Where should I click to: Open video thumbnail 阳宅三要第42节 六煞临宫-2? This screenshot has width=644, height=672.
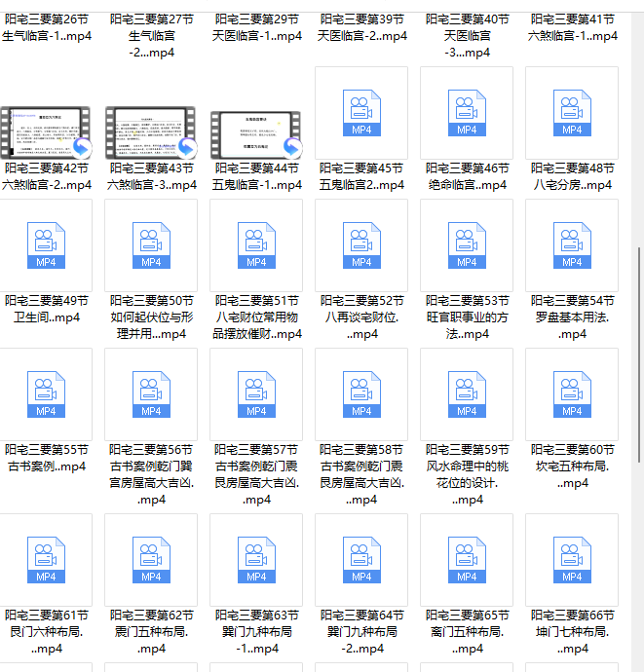click(x=46, y=131)
